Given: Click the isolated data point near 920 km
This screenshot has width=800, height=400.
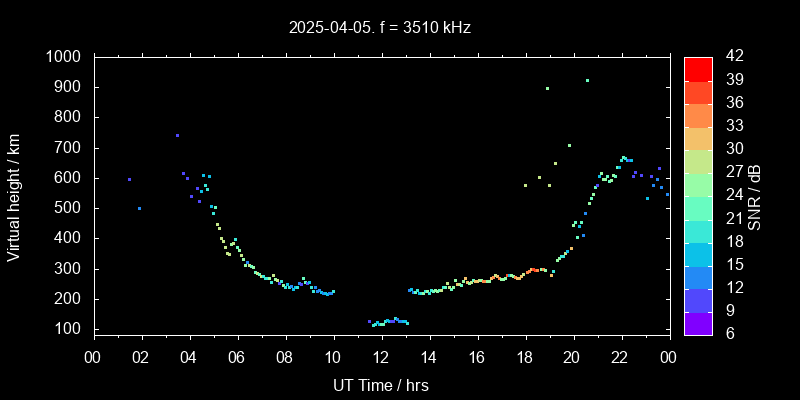Looking at the screenshot, I should 587,81.
